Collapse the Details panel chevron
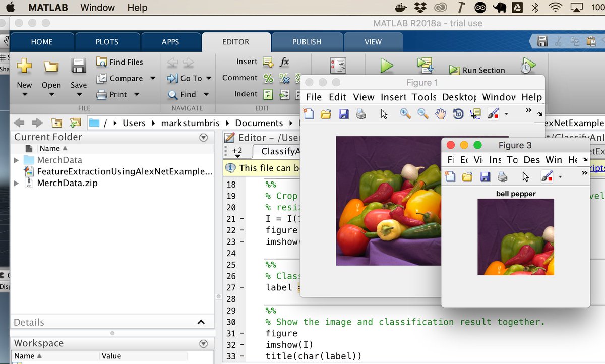The width and height of the screenshot is (605, 364). (201, 322)
